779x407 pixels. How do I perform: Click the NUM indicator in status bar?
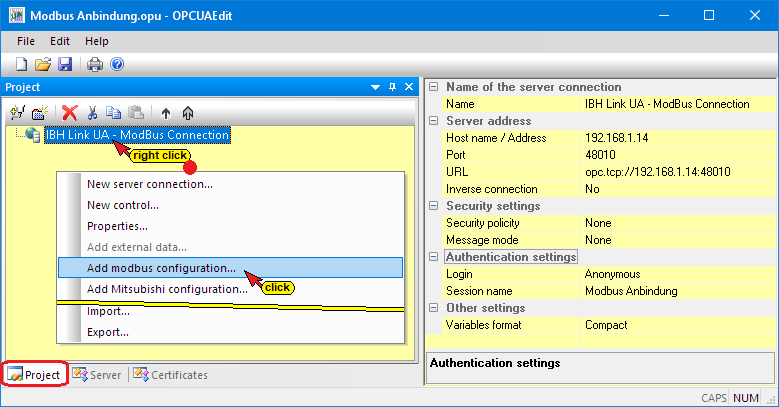(x=746, y=398)
